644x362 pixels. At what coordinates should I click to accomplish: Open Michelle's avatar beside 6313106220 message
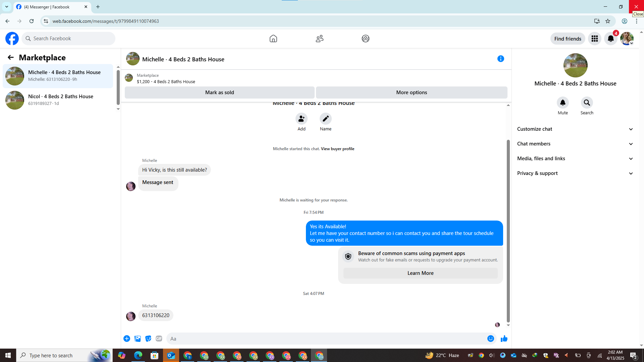(131, 316)
